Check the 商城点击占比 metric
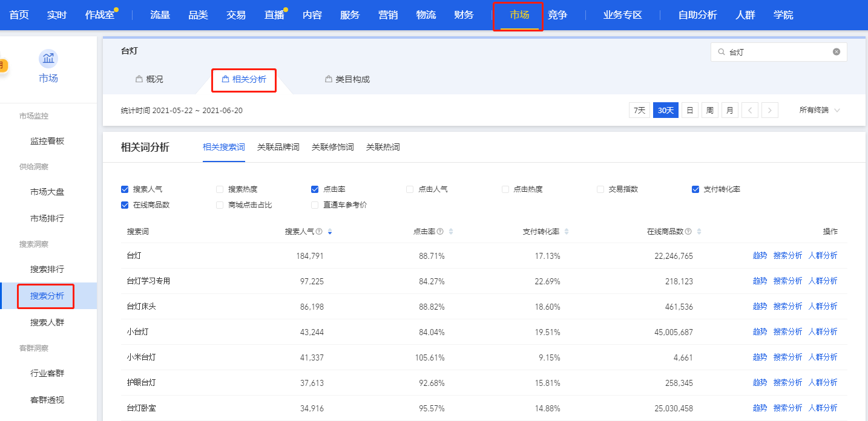Screen dimensions: 868x421 tap(220, 205)
